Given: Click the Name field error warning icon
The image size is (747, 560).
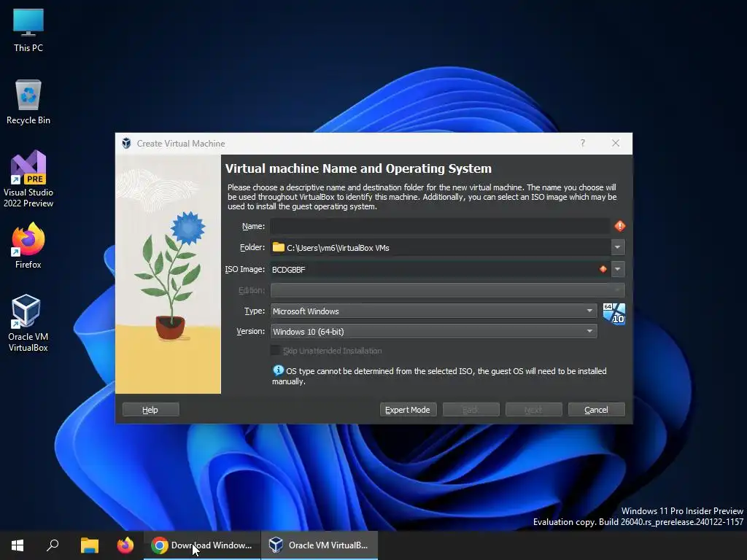Looking at the screenshot, I should point(620,226).
